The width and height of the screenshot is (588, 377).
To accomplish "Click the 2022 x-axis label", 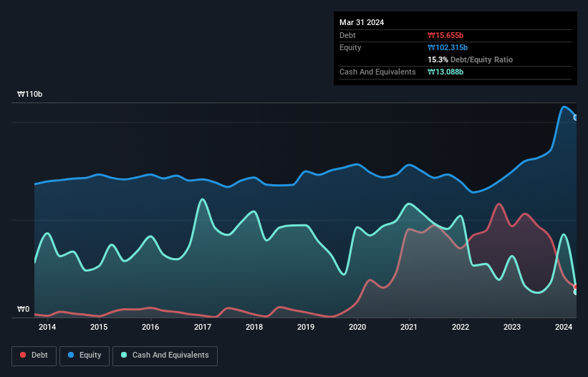I will (x=461, y=327).
